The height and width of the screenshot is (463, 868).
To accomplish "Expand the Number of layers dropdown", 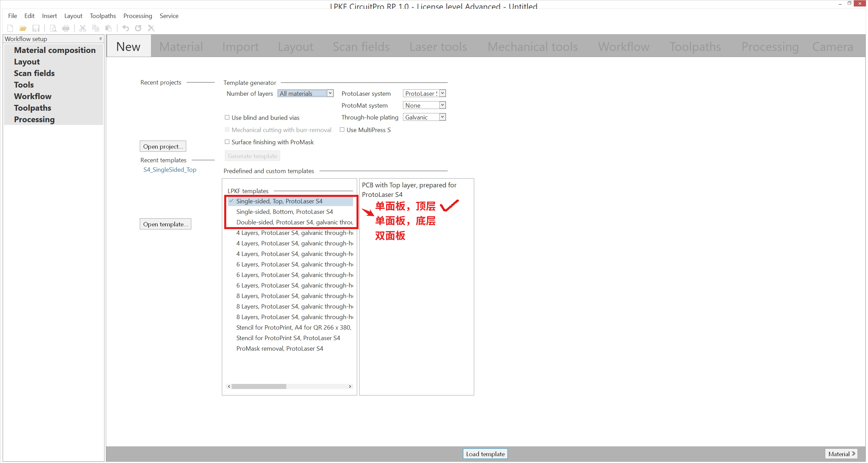I will (330, 93).
